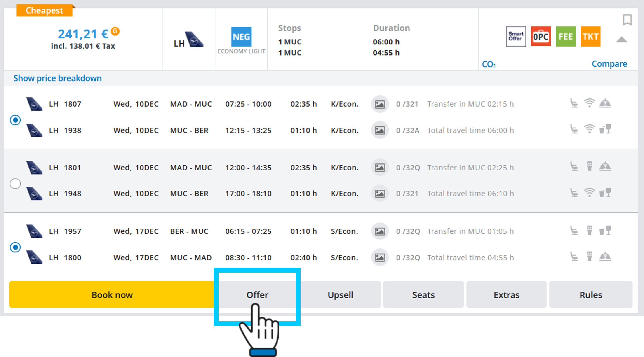
Task: Click the orange G badge beside price
Action: [x=115, y=31]
